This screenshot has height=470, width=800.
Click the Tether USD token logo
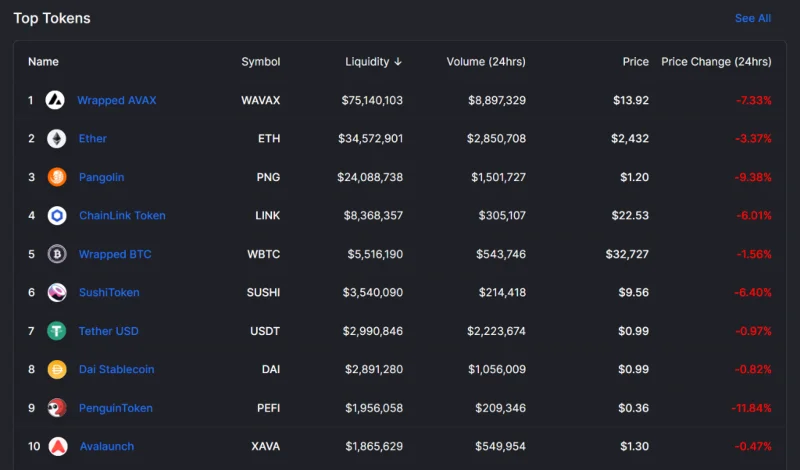tap(57, 331)
